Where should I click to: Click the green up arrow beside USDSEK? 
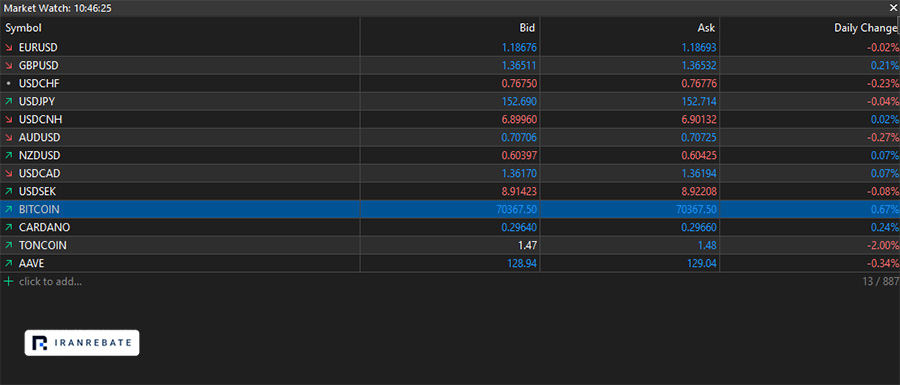9,192
